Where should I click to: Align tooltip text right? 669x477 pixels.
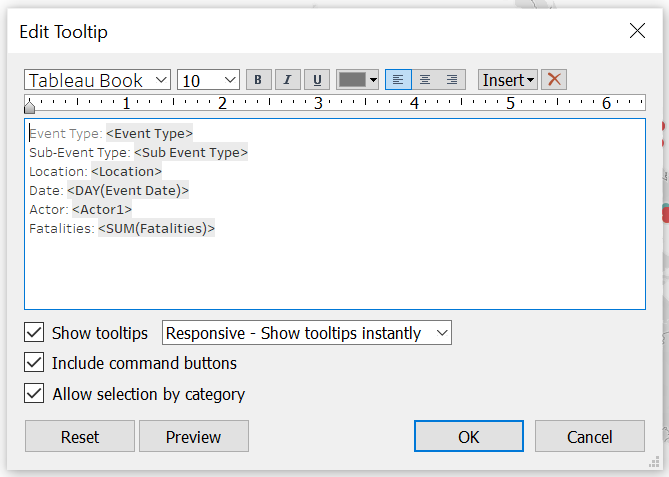[452, 80]
